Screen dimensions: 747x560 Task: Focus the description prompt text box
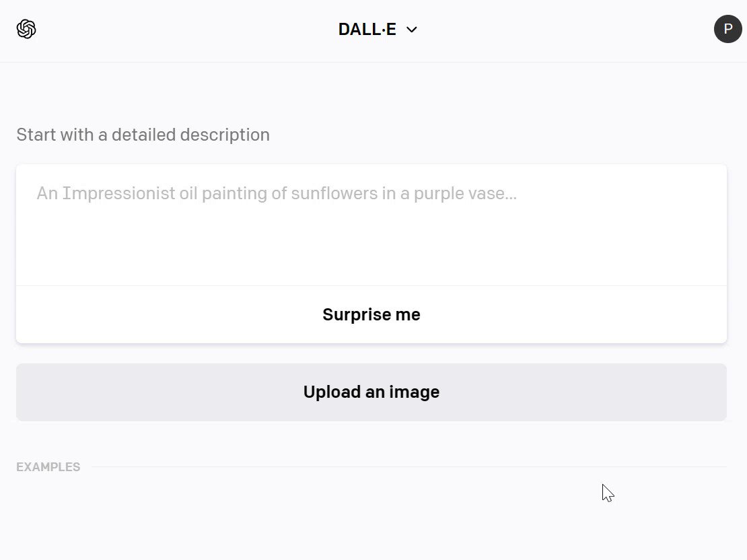click(371, 225)
